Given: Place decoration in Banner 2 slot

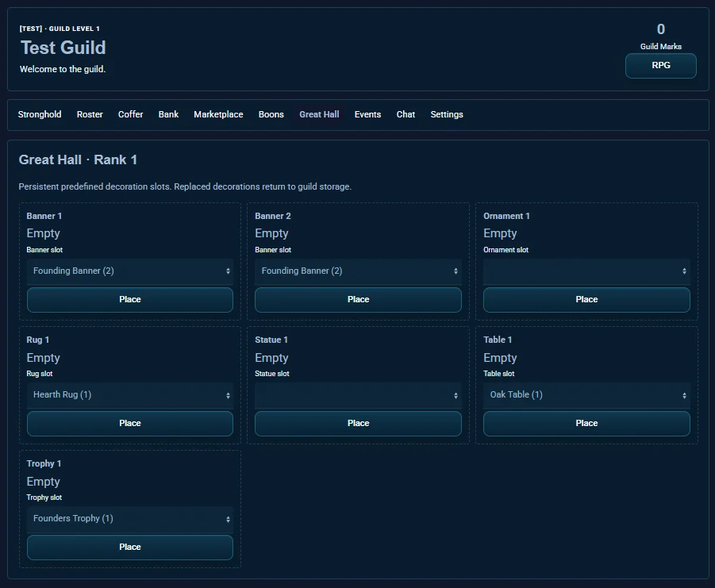Looking at the screenshot, I should tap(358, 299).
